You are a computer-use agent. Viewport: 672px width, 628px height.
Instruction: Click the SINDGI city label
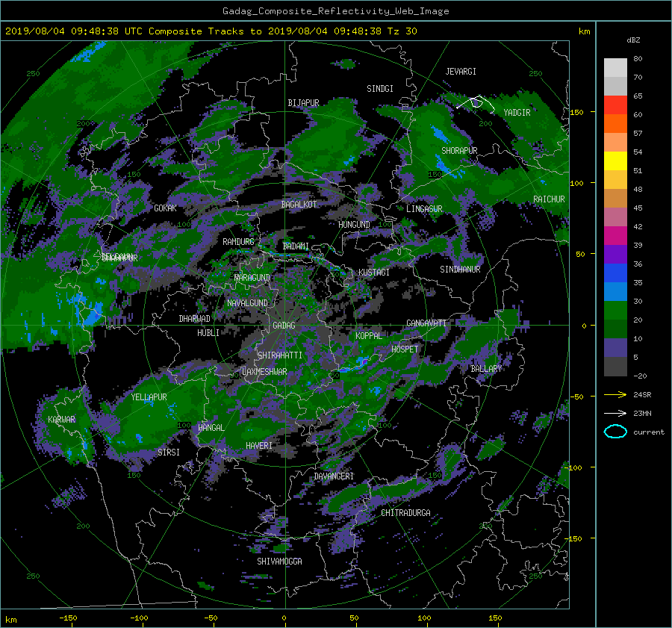[x=380, y=89]
